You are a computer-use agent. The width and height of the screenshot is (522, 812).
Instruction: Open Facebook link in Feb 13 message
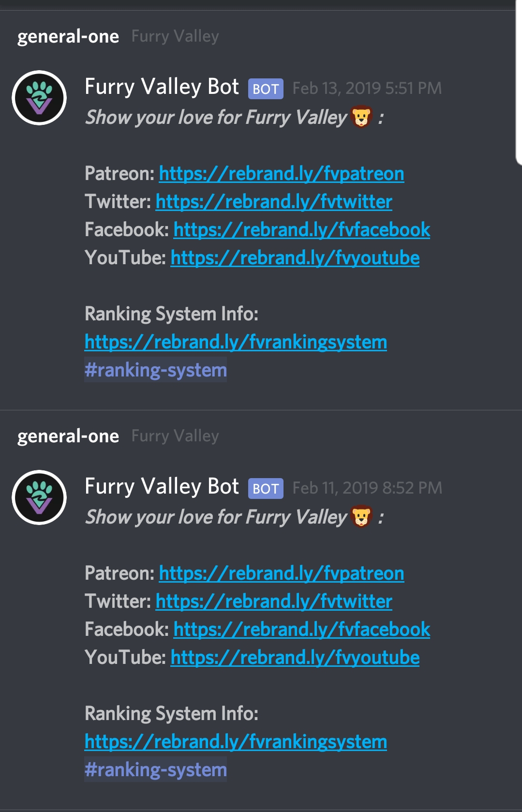[x=302, y=230]
